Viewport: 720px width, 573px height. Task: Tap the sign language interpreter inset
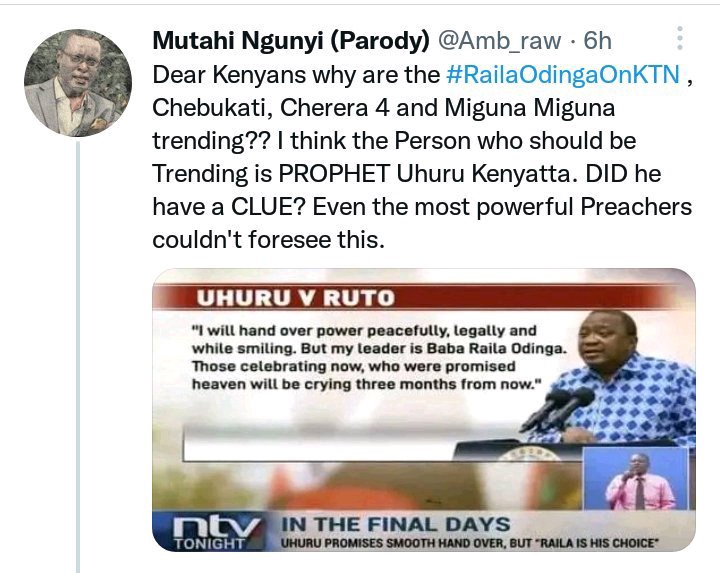638,480
